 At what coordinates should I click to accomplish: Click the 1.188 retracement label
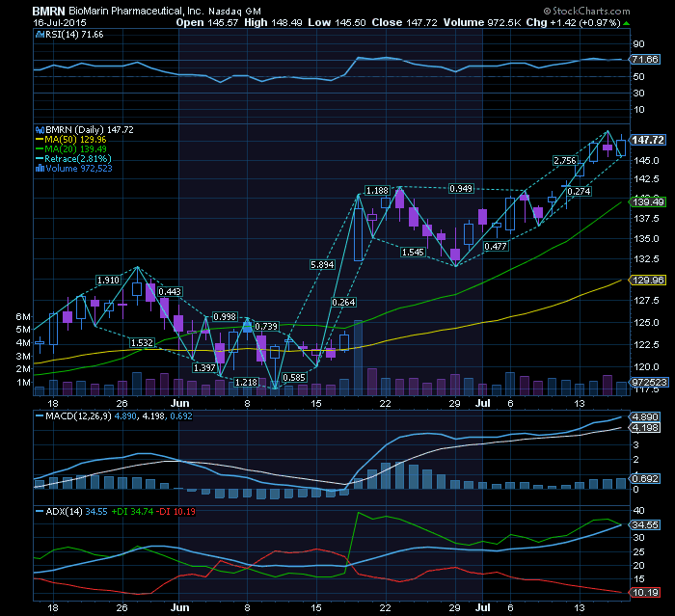377,190
